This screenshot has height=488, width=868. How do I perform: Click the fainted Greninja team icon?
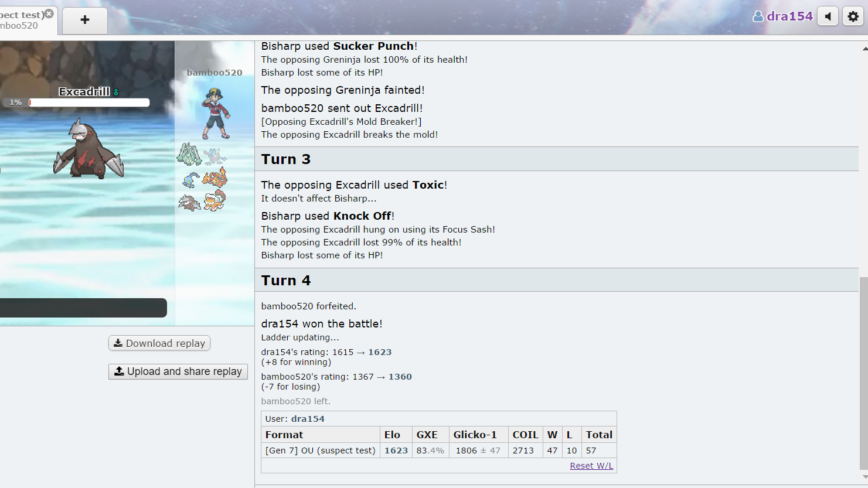pos(215,155)
